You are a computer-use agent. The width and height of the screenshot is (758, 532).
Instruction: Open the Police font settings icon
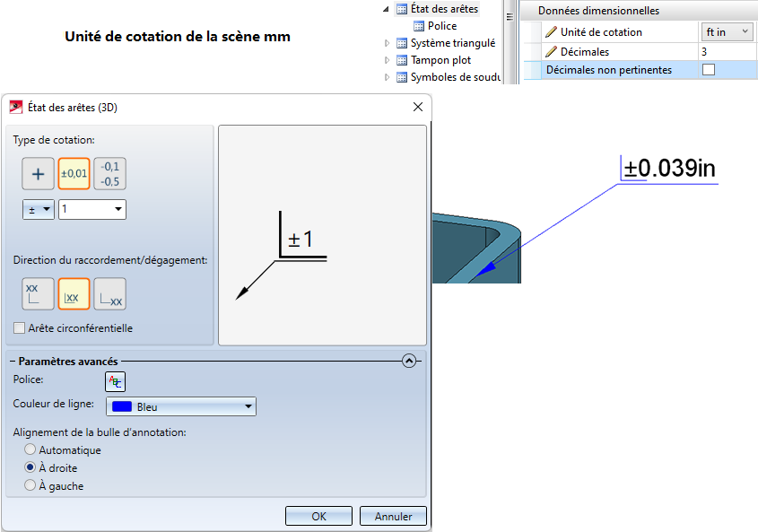click(x=115, y=381)
